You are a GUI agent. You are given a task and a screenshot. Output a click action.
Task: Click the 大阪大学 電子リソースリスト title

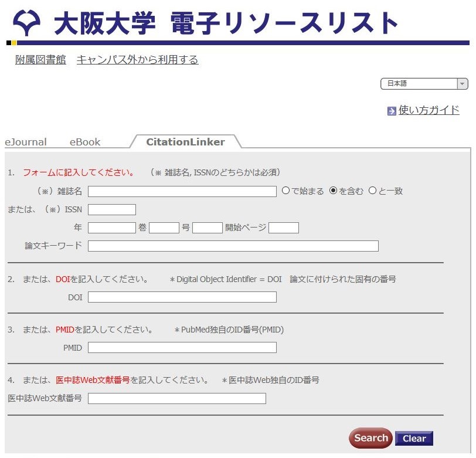[226, 23]
